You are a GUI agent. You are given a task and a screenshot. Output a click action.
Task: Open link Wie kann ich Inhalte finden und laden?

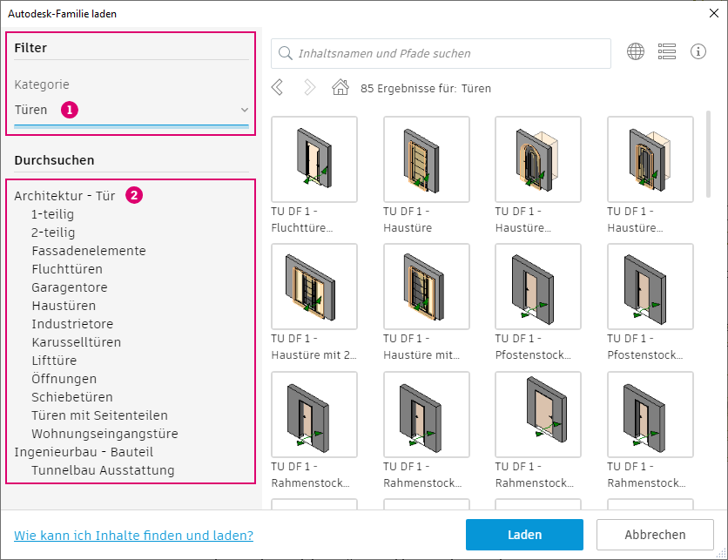(x=134, y=536)
